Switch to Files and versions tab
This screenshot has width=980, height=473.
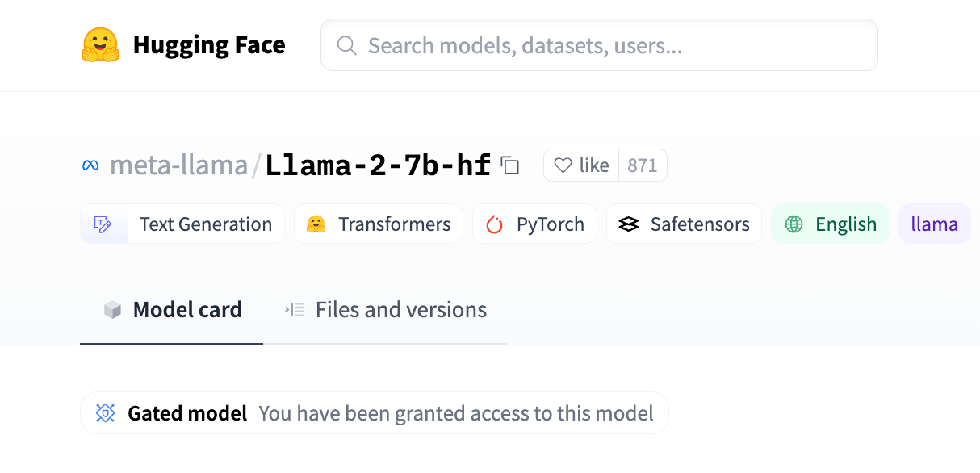point(385,310)
